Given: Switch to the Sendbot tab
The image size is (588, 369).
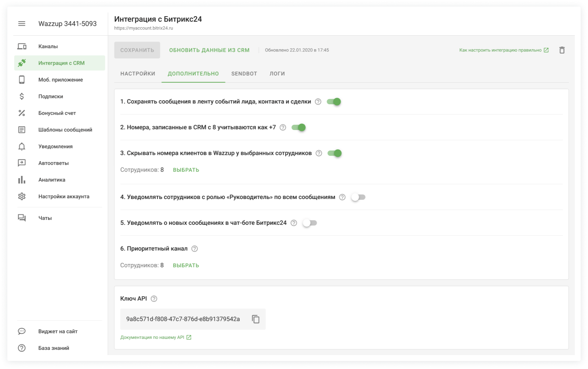Looking at the screenshot, I should click(244, 73).
